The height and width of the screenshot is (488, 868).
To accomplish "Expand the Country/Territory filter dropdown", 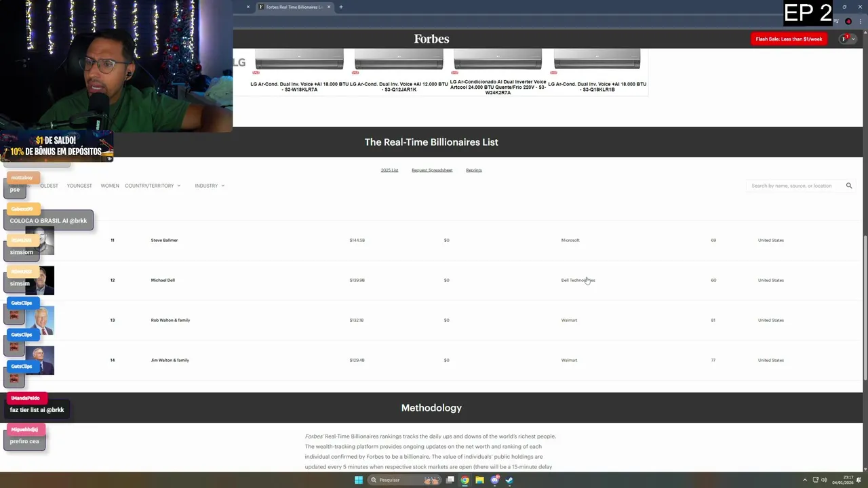I will tap(153, 186).
